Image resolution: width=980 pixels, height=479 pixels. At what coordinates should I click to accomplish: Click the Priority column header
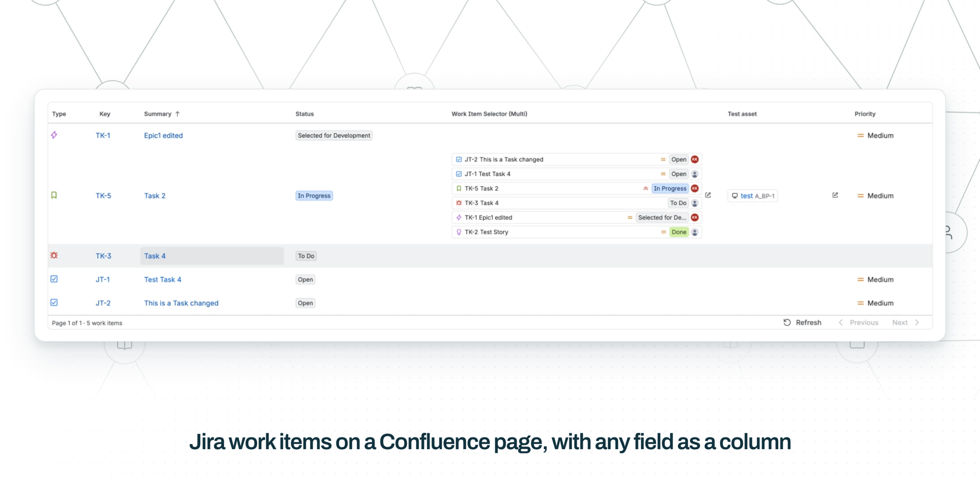coord(865,114)
